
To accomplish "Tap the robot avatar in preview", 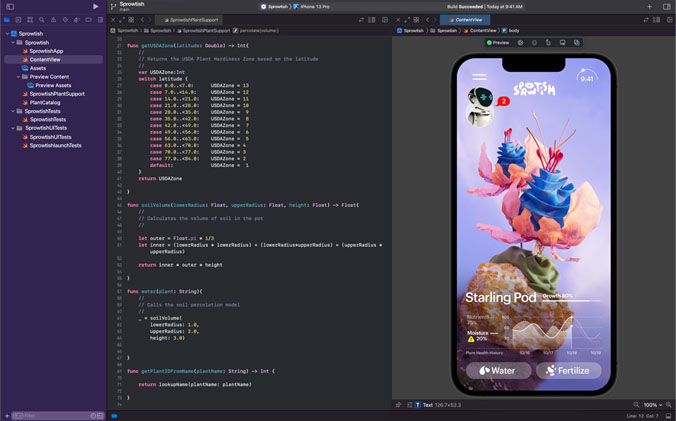I will pyautogui.click(x=480, y=107).
